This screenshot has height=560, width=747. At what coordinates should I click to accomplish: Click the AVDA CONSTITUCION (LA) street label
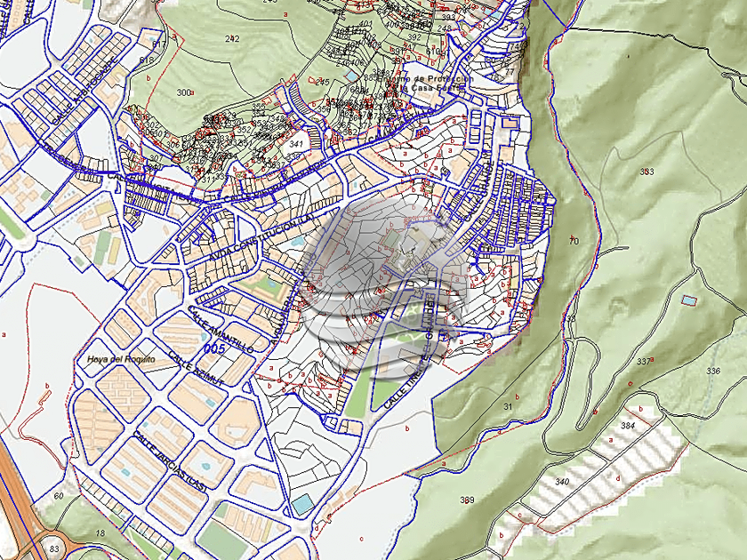click(261, 236)
